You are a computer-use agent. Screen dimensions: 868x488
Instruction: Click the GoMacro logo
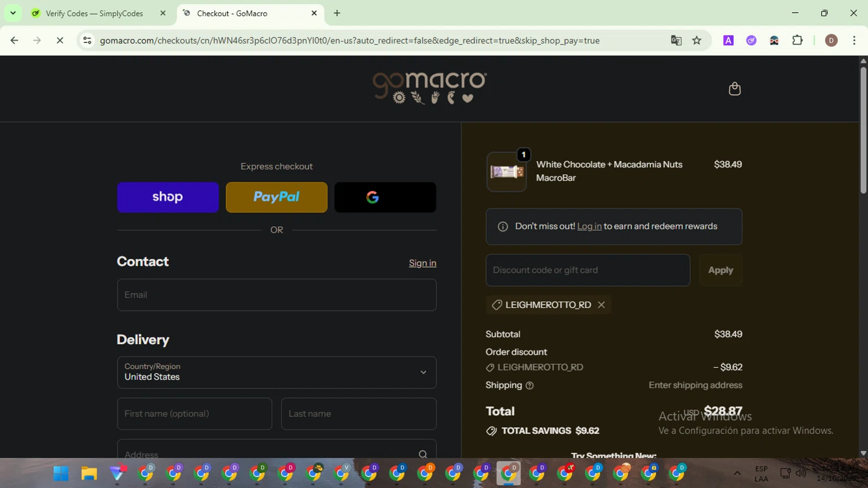coord(430,87)
